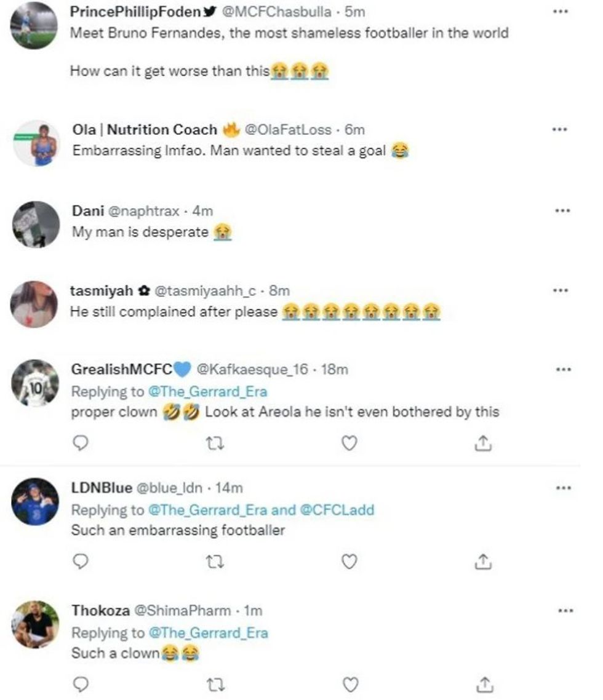Viewport: 603px width, 700px height.
Task: Reply to LDNBlue's tweet
Action: click(x=81, y=561)
